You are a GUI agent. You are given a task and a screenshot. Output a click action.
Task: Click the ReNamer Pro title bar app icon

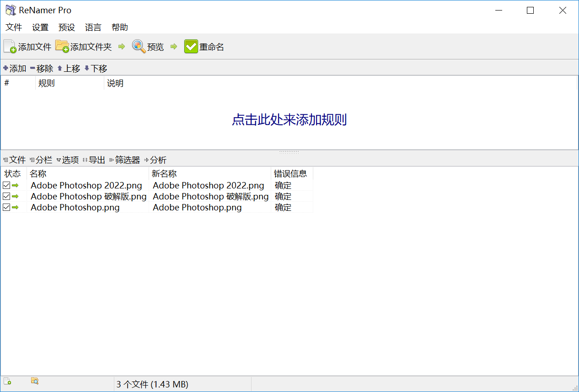pyautogui.click(x=11, y=10)
